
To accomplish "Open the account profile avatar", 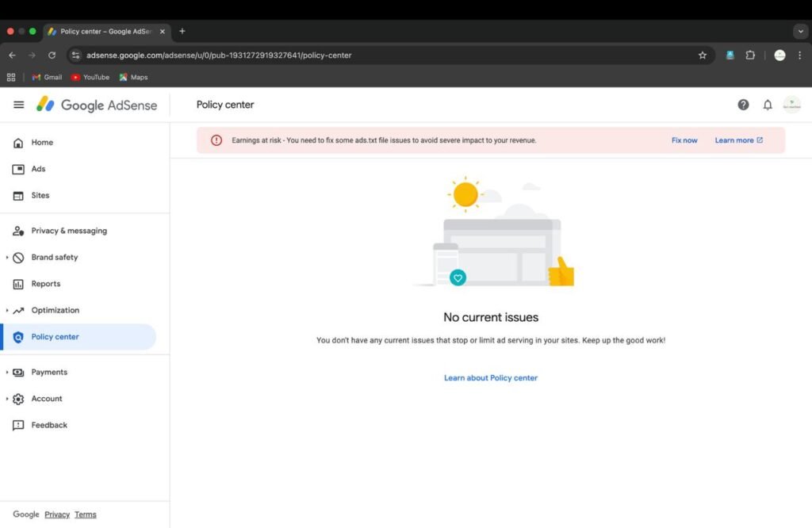I will [792, 105].
